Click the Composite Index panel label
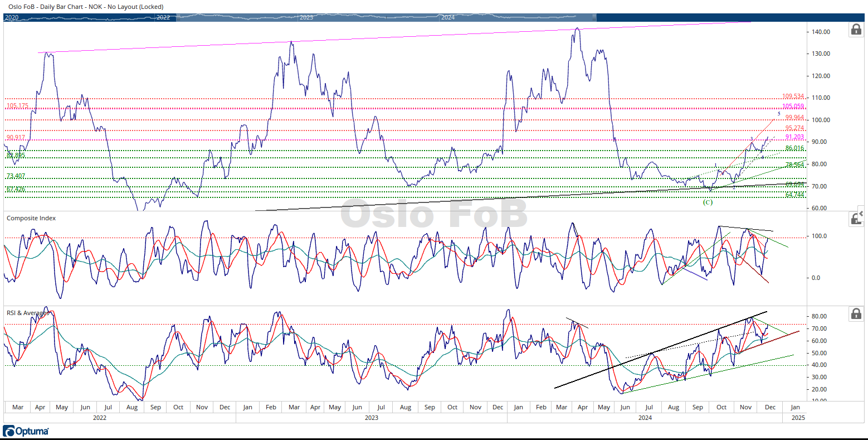This screenshot has width=868, height=440. 31,218
